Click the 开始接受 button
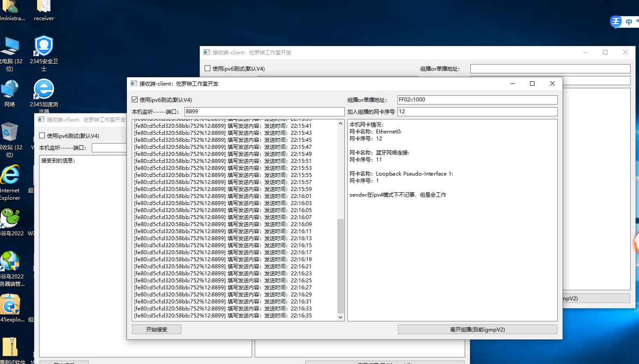This screenshot has width=639, height=364. point(156,329)
